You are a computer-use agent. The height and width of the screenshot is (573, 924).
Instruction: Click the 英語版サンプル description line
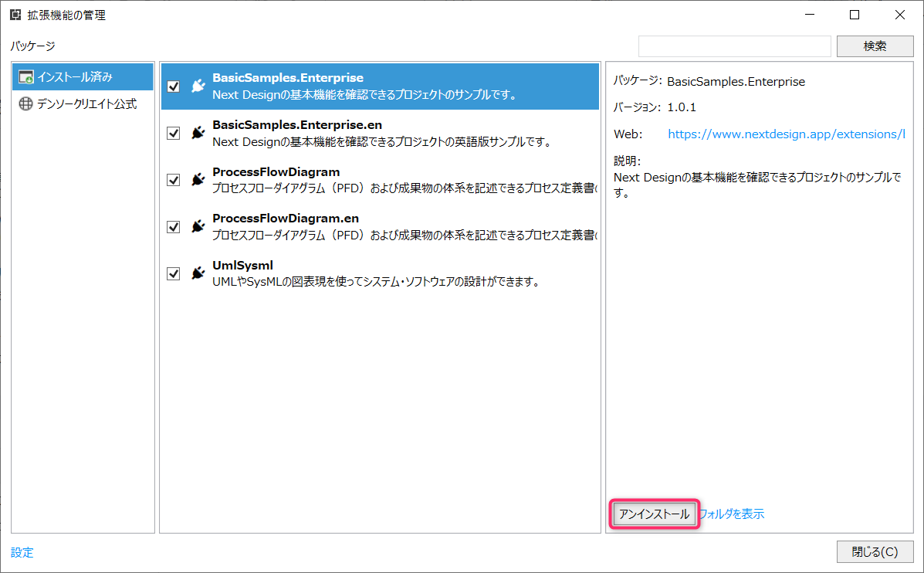tap(382, 142)
